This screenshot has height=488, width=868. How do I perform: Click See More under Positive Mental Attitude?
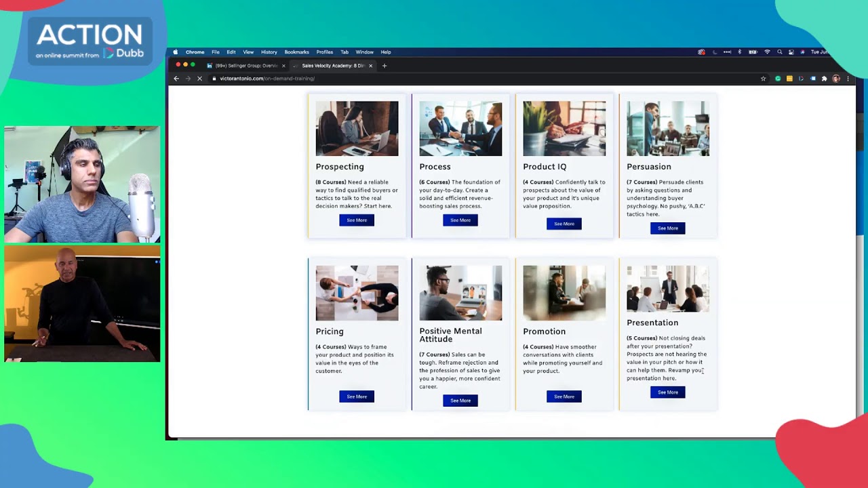pos(460,401)
